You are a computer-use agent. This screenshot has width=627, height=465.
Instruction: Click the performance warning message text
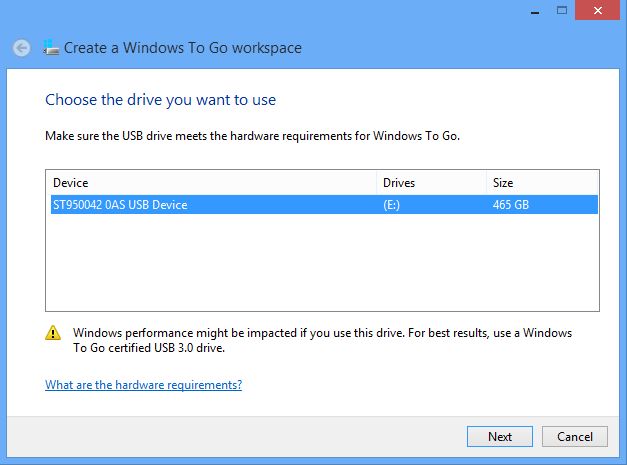[322, 340]
